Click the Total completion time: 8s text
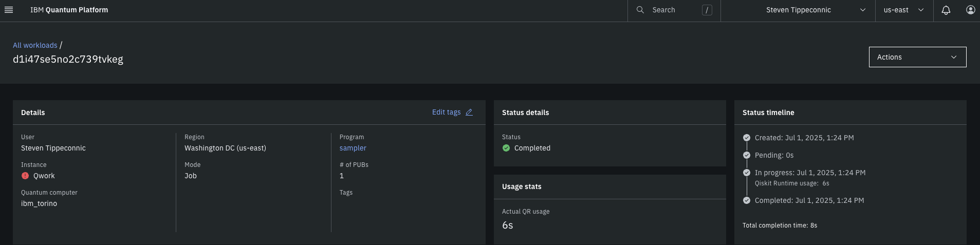The height and width of the screenshot is (245, 980). [780, 225]
